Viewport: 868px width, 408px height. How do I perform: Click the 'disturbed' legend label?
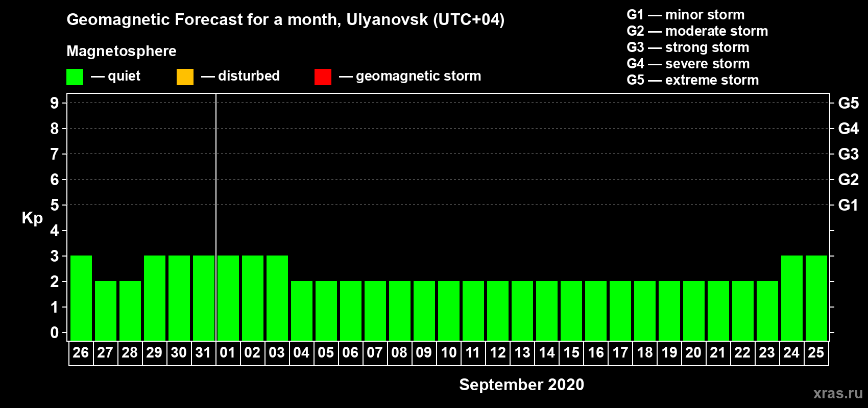coord(249,76)
